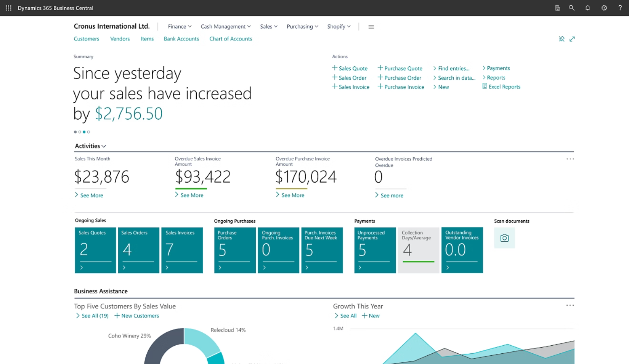629x364 pixels.
Task: Open the settings gear icon
Action: click(604, 8)
